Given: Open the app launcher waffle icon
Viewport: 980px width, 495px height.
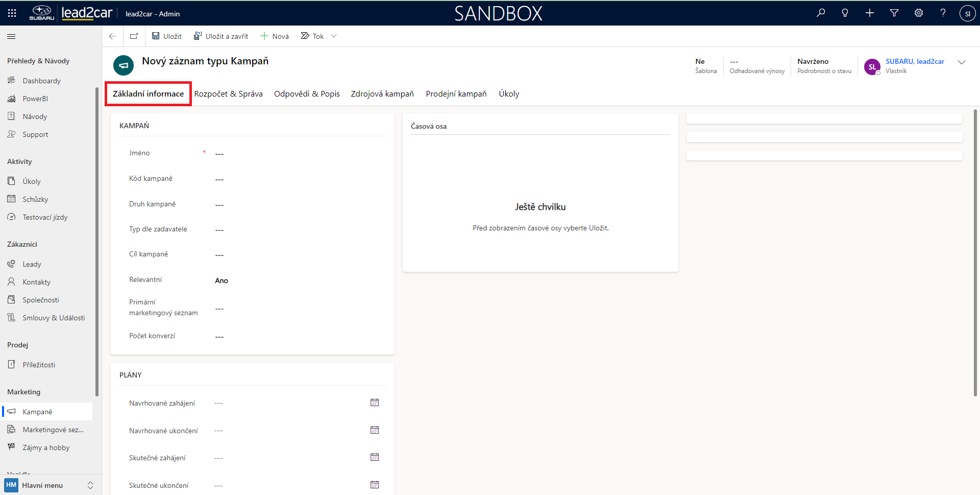Looking at the screenshot, I should pos(12,13).
